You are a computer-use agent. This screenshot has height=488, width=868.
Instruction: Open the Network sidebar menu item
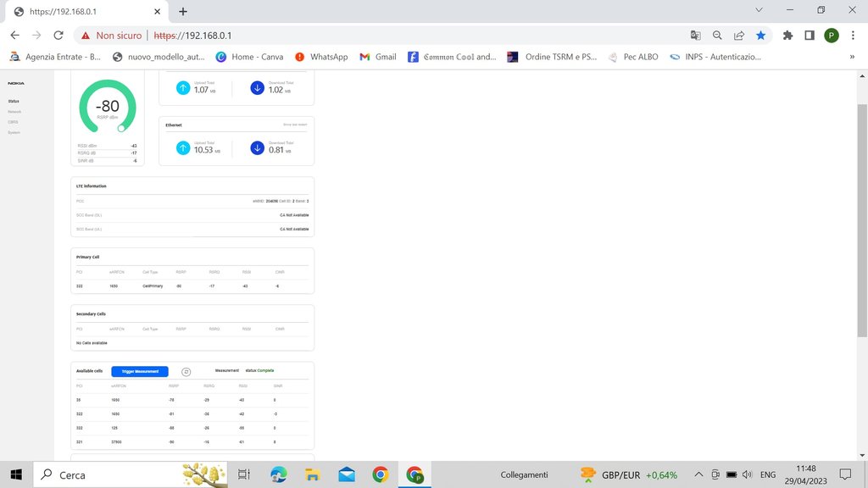pyautogui.click(x=14, y=112)
